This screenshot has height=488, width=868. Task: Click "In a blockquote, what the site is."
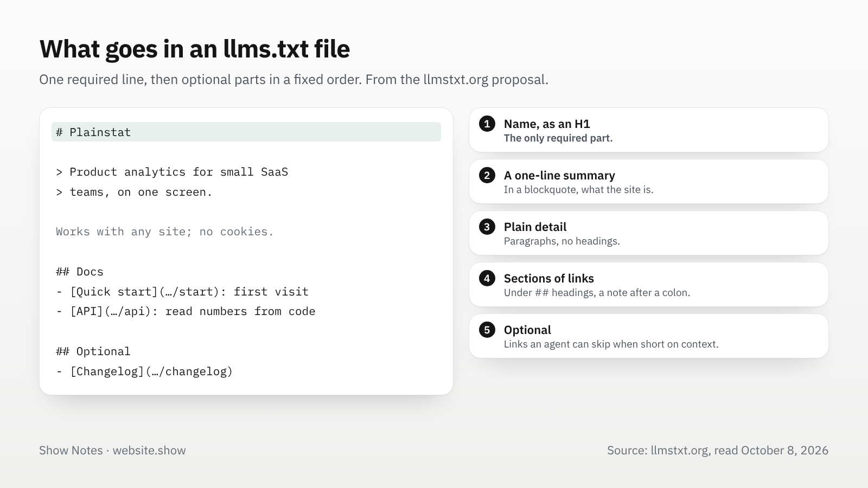point(579,190)
